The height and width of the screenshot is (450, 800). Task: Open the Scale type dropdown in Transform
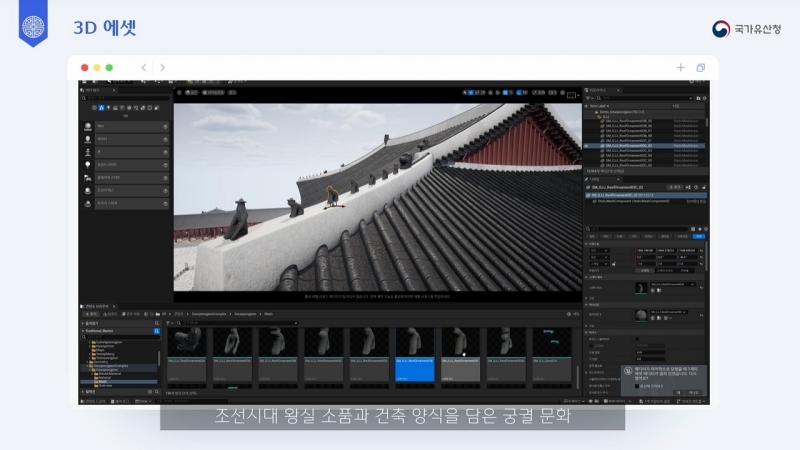click(599, 264)
